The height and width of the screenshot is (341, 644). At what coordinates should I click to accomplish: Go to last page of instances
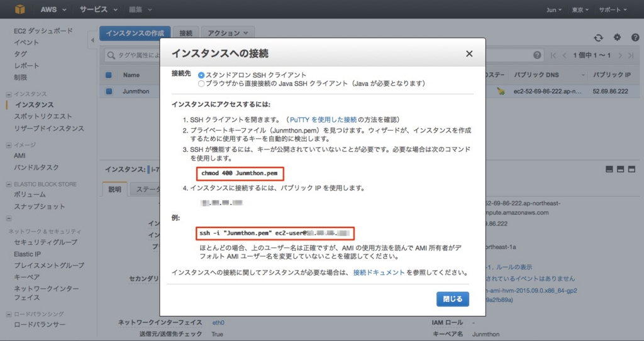click(x=631, y=55)
